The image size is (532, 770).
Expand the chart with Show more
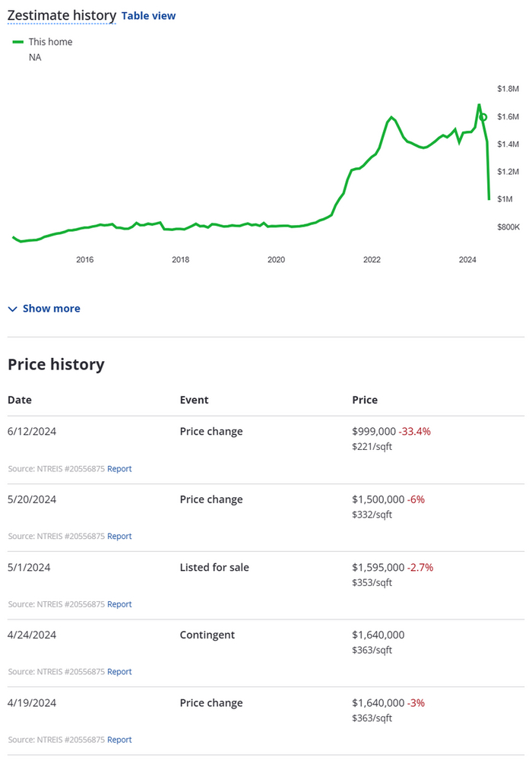coord(51,309)
